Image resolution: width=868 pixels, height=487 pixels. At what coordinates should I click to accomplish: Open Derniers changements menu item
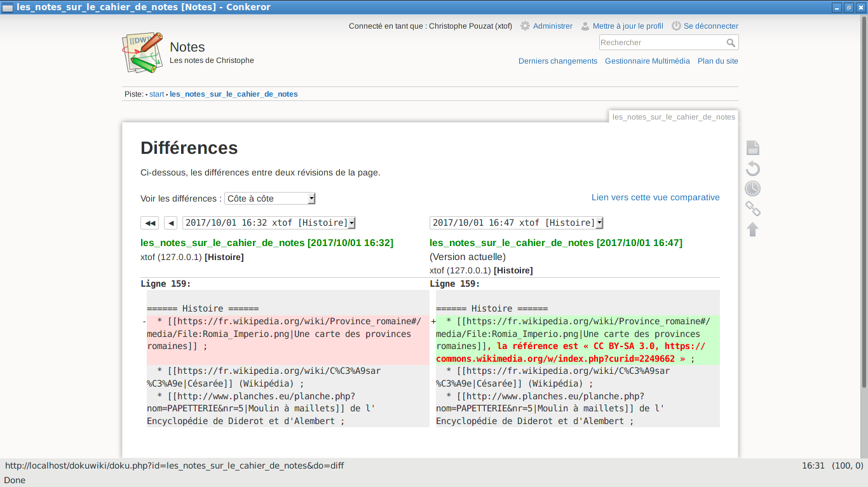pos(557,61)
